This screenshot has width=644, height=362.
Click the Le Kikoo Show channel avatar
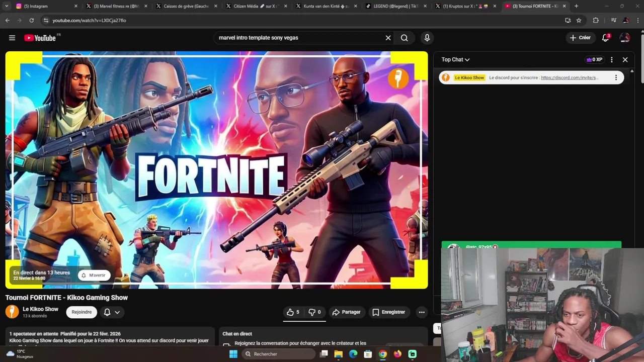click(x=12, y=312)
